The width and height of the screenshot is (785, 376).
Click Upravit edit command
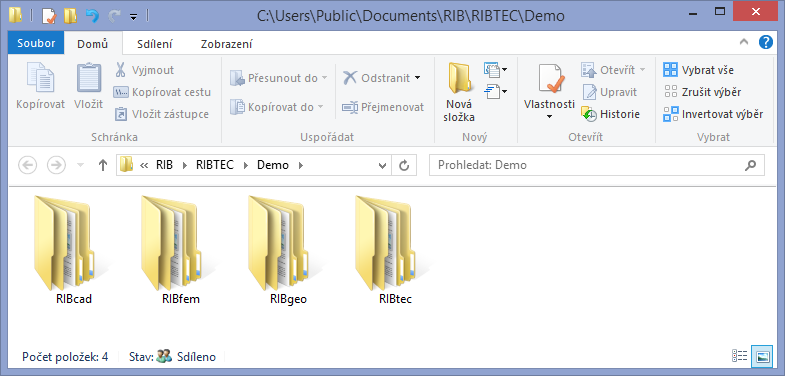pos(609,92)
